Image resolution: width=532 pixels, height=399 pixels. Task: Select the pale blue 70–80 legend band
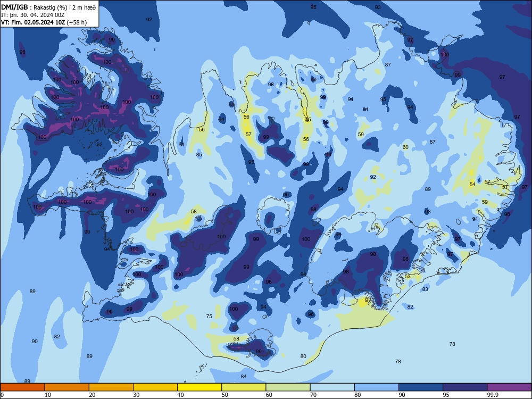332,387
